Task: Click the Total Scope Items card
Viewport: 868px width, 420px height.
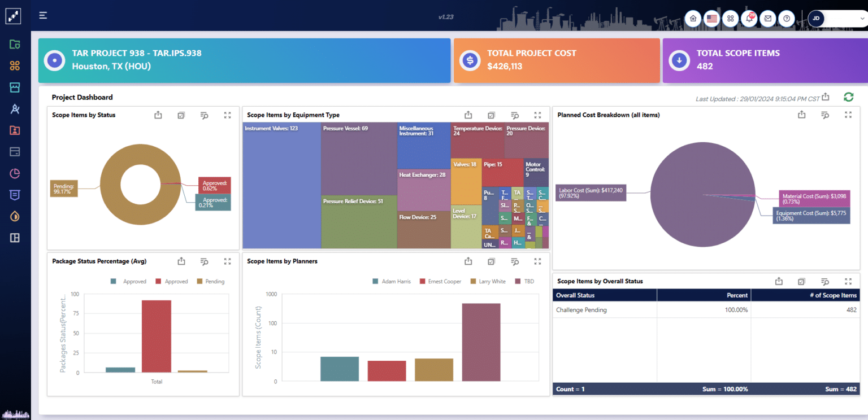Action: pos(765,60)
